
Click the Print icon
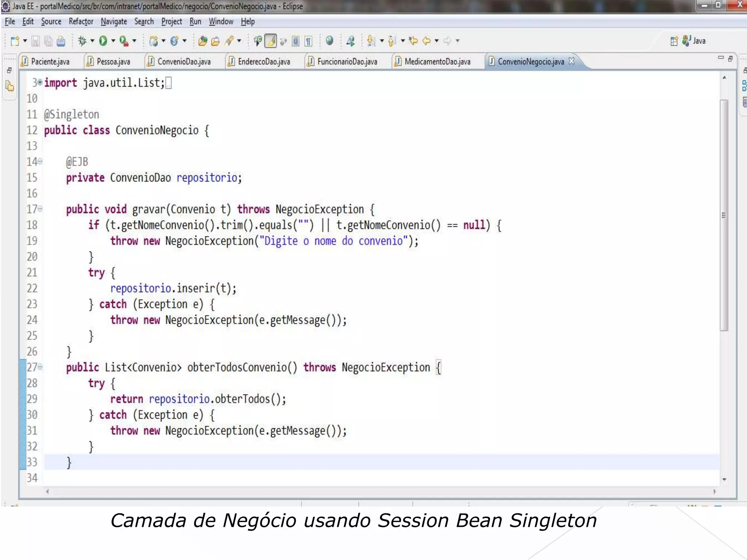(x=61, y=41)
